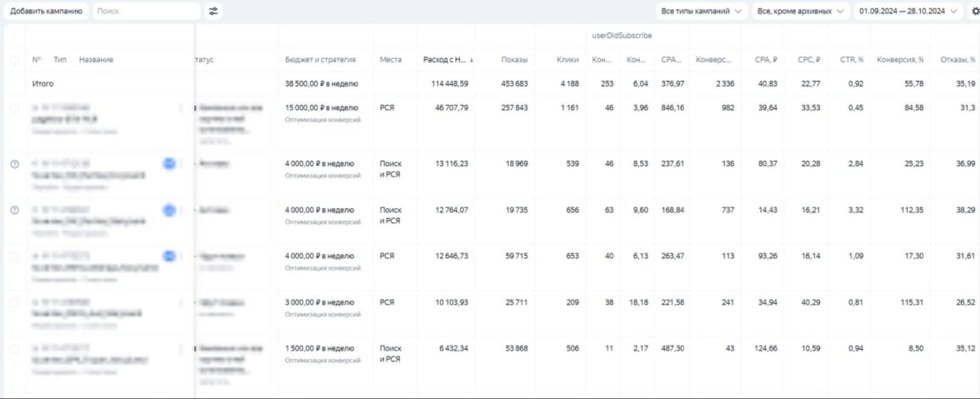
Task: Click the total budget 38 500,00 ₽ в неделю
Action: pos(322,83)
